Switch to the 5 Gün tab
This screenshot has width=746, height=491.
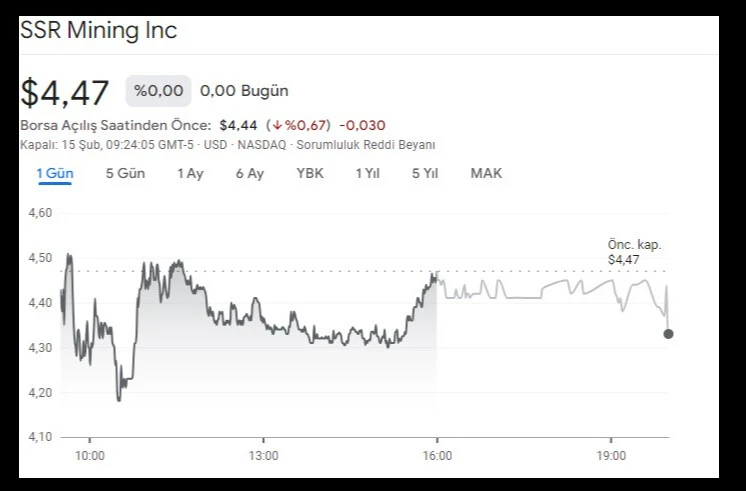point(125,173)
